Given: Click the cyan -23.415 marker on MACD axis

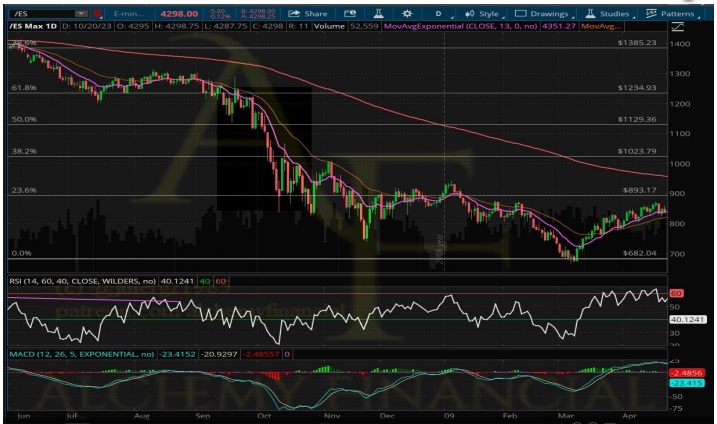Looking at the screenshot, I should pyautogui.click(x=686, y=383).
